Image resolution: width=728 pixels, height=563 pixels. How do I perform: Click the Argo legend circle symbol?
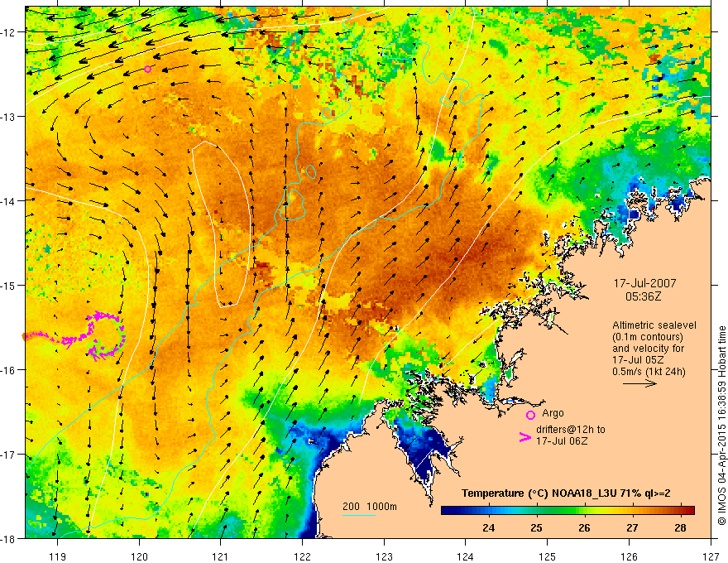(530, 415)
